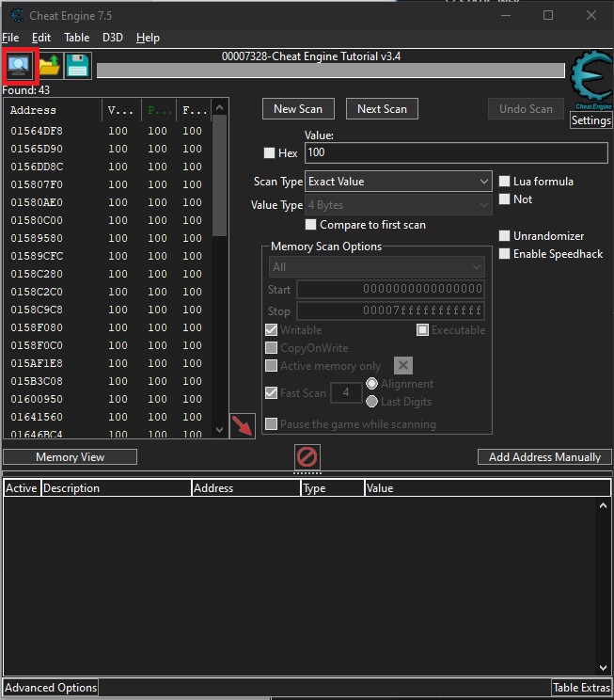This screenshot has width=614, height=700.
Task: Open the Value Type dropdown
Action: click(399, 205)
